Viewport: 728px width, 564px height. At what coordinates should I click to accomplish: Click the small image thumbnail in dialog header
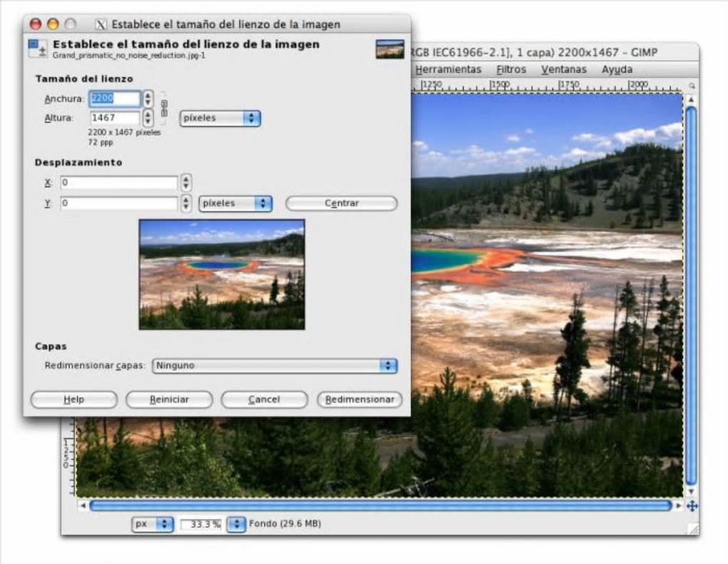tap(390, 49)
